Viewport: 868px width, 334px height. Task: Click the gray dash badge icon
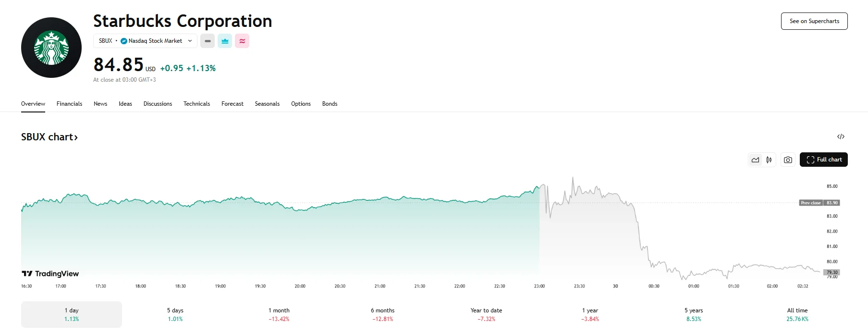208,41
